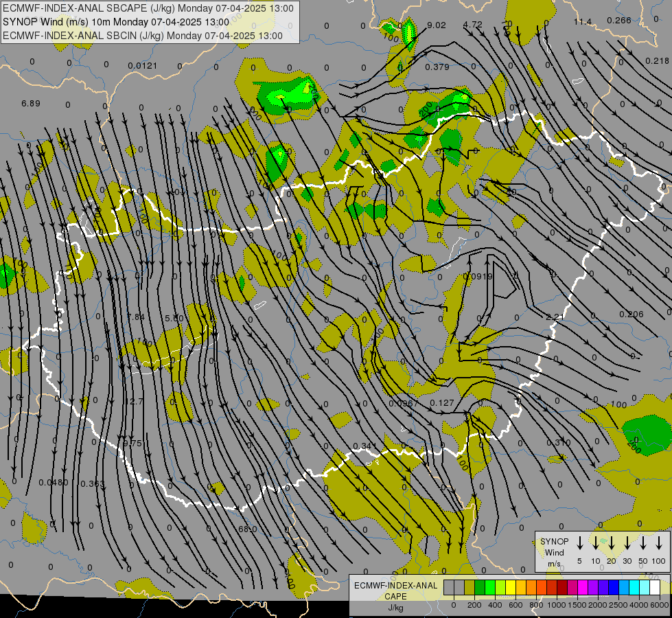Pick the bright green CAPE legend swatch
This screenshot has width=672, height=618.
tap(490, 588)
